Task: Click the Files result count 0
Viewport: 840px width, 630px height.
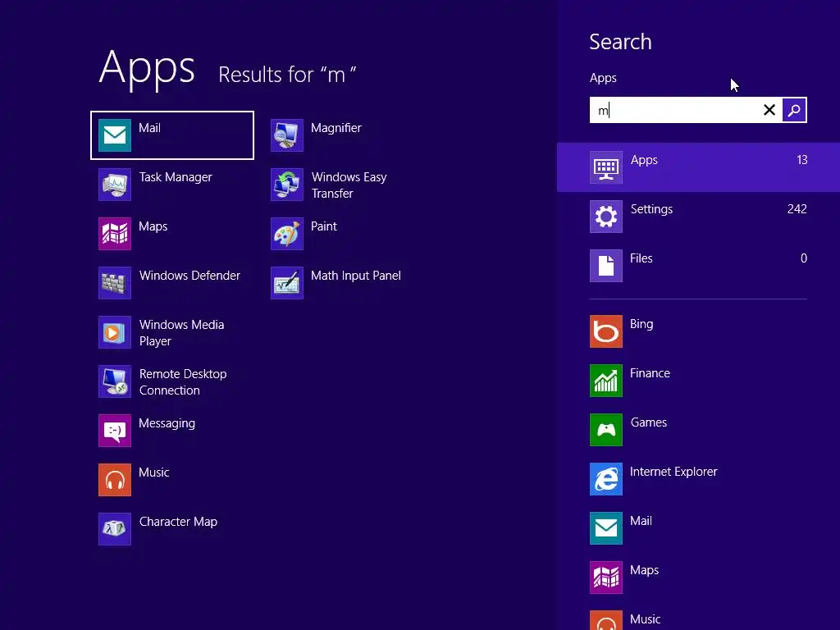Action: click(804, 258)
